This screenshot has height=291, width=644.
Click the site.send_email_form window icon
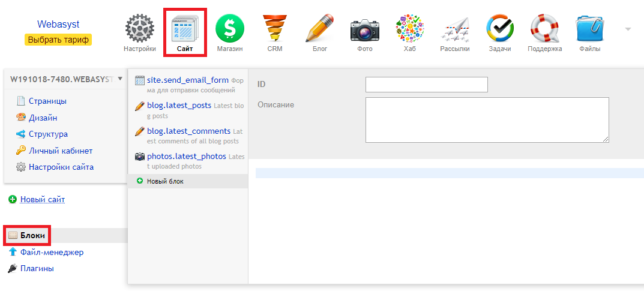pyautogui.click(x=140, y=80)
